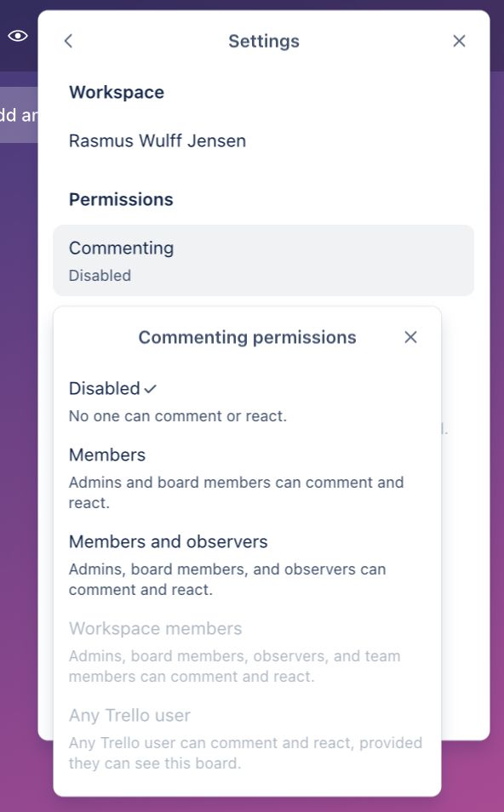Click the Permissions section heading

(121, 199)
